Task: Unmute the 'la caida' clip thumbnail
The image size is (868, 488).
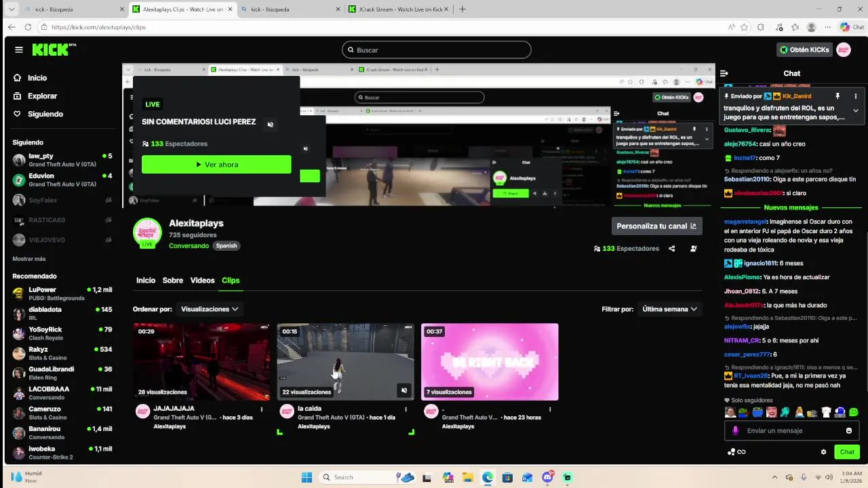Action: pyautogui.click(x=404, y=390)
